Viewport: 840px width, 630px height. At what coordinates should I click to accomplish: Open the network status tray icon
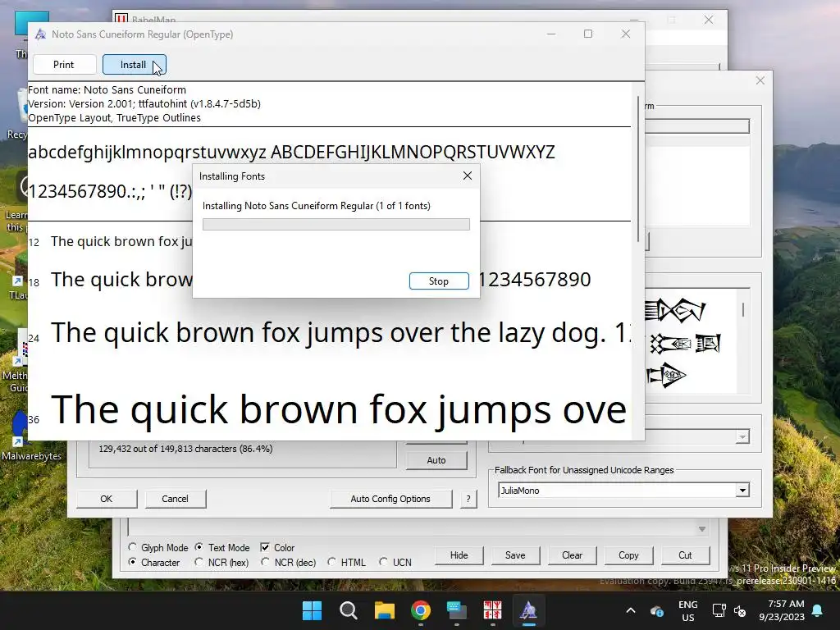pos(719,610)
